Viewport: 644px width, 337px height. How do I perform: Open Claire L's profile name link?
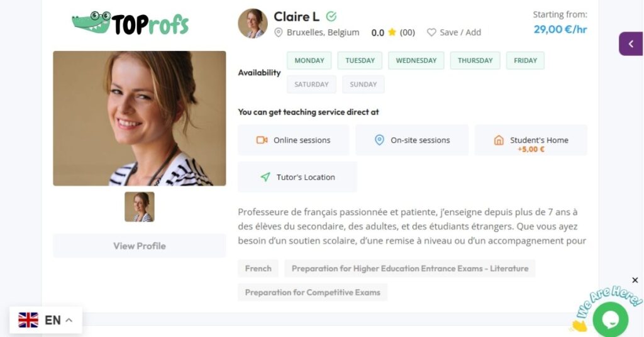[296, 16]
